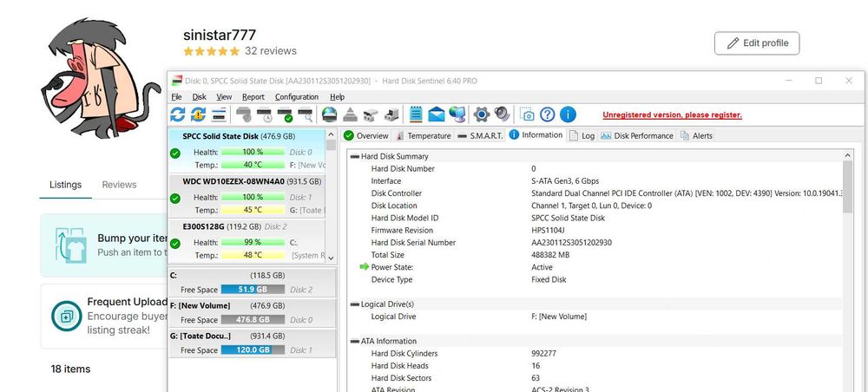Screen dimensions: 868x392
Task: Click the disk with clock toolbar icon
Action: 265,114
